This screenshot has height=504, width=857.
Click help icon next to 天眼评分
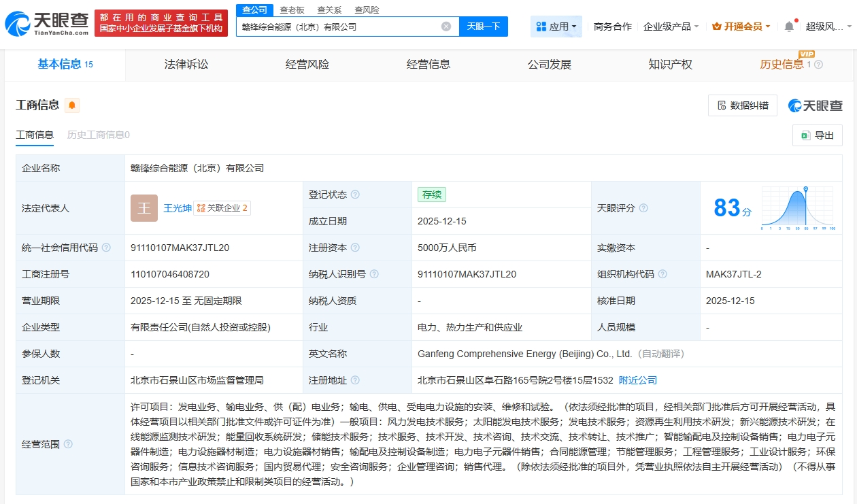pyautogui.click(x=643, y=208)
